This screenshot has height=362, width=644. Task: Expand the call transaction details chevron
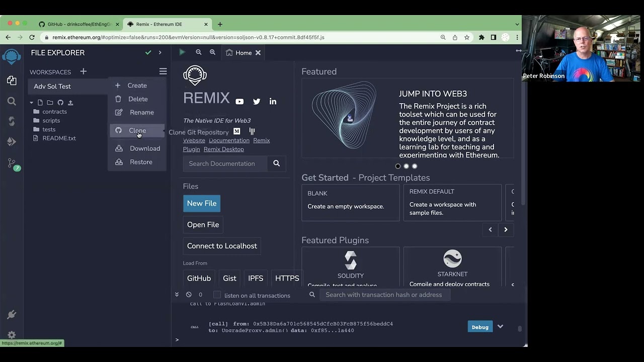click(x=500, y=327)
